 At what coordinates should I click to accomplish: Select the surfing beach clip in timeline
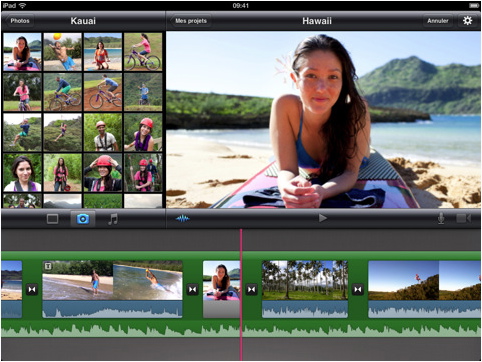(x=112, y=289)
